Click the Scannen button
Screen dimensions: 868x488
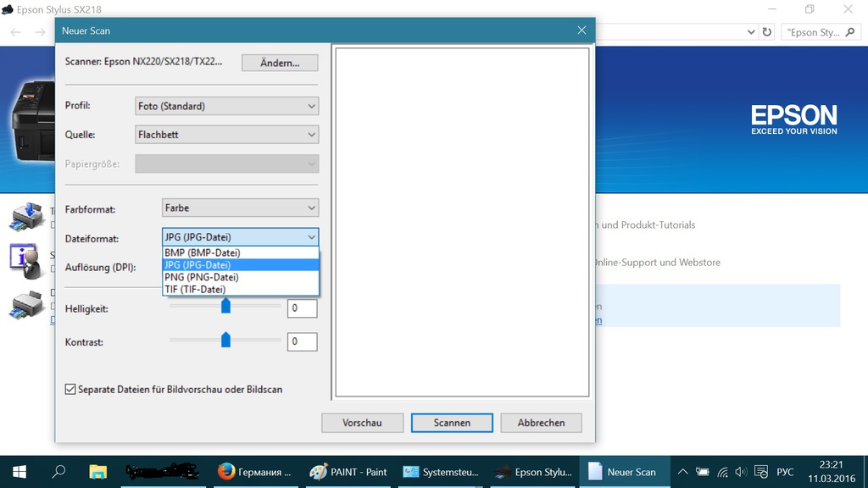click(452, 423)
